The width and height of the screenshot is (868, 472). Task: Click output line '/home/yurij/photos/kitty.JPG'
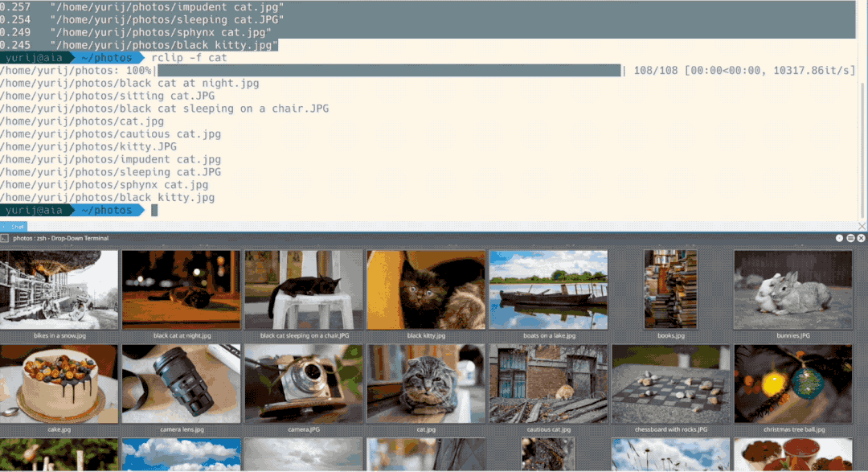click(x=88, y=147)
